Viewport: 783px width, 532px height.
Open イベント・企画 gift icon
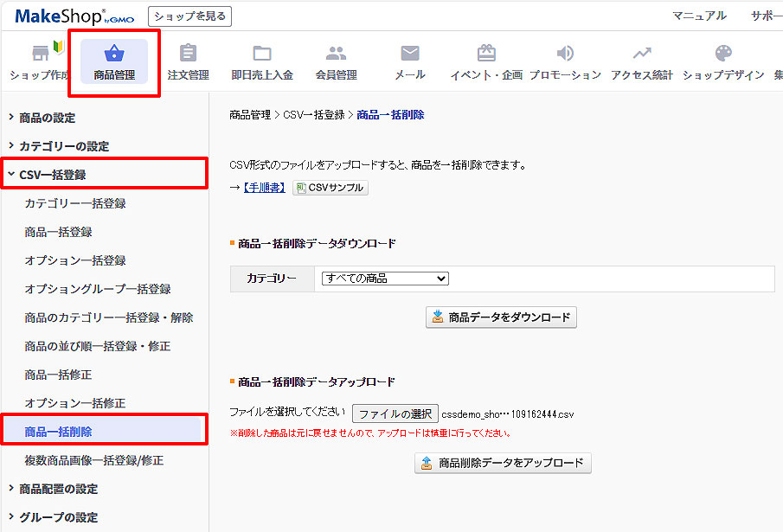pos(486,53)
